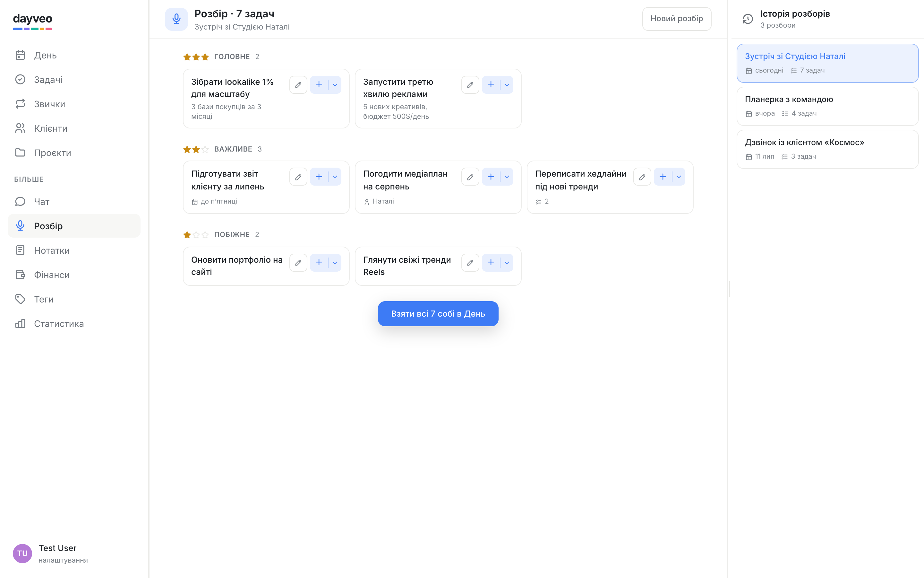Add 'Переписати хедлайни' with plus icon

coord(663,177)
